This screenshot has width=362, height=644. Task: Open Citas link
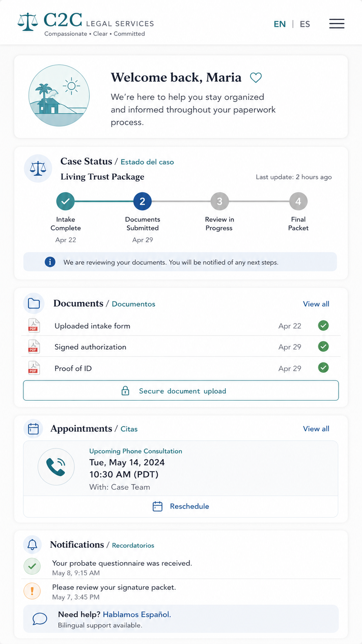click(x=129, y=429)
